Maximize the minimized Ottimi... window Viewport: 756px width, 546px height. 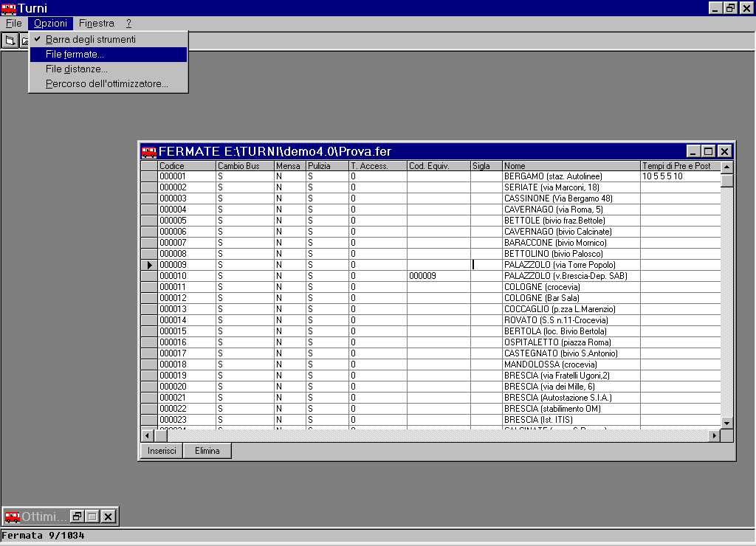tap(92, 516)
